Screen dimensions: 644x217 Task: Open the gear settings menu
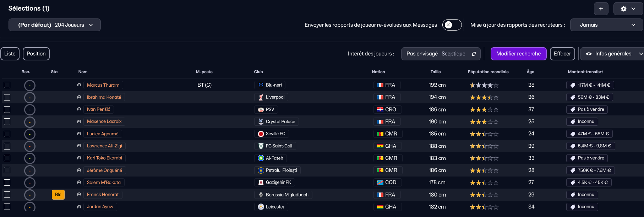click(628, 9)
